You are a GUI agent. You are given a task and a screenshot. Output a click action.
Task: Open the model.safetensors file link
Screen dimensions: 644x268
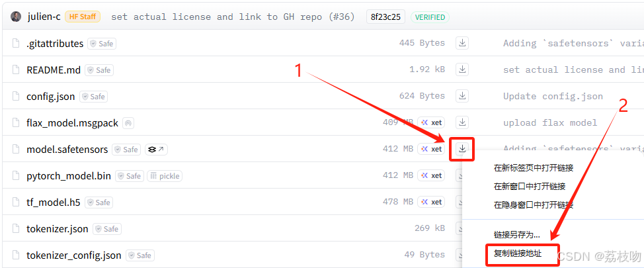67,150
